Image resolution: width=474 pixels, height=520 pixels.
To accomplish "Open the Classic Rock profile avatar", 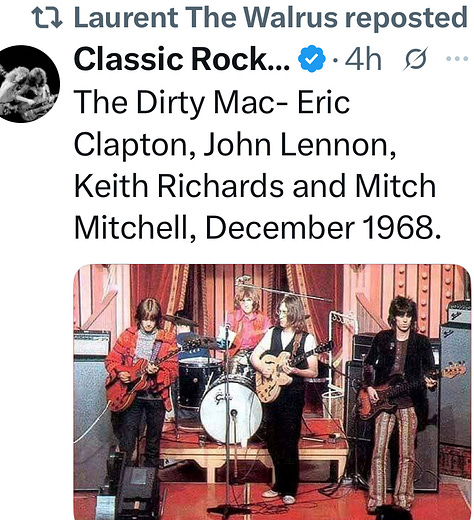I will (30, 84).
